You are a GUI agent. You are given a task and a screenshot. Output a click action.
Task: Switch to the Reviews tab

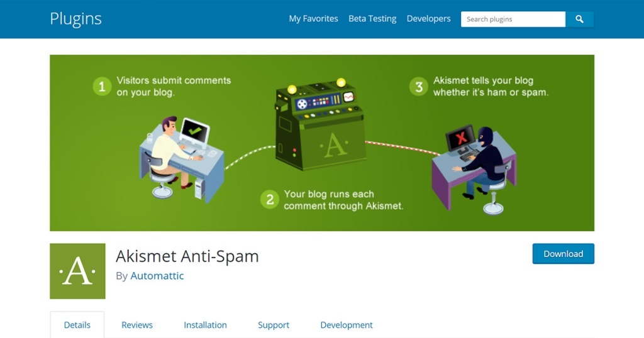[136, 325]
